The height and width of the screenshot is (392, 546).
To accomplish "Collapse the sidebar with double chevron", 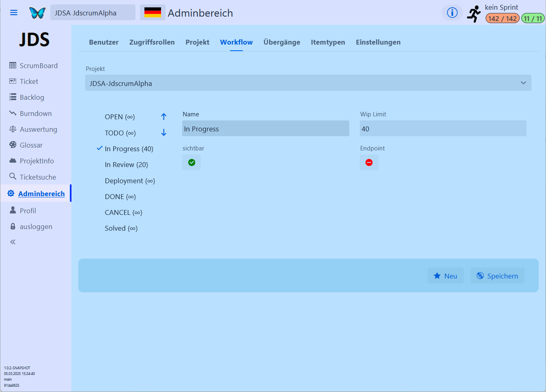I will point(13,242).
